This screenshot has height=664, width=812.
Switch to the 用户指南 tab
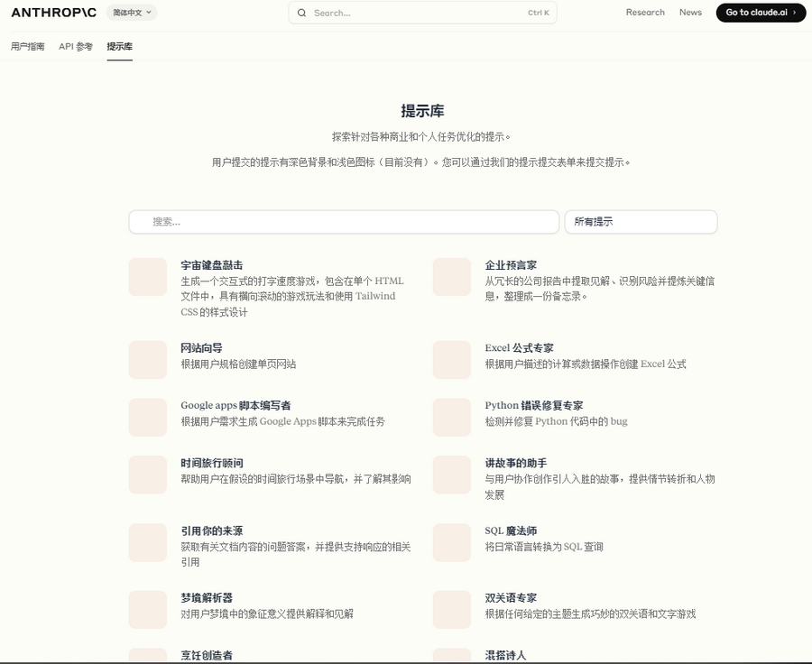pyautogui.click(x=28, y=46)
